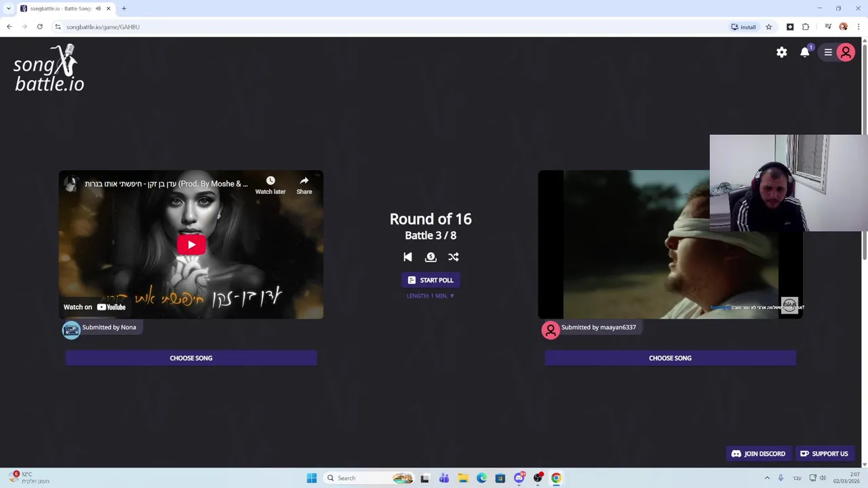Click the taskbar weather widget
Viewport: 868px width, 488px height.
tap(28, 478)
